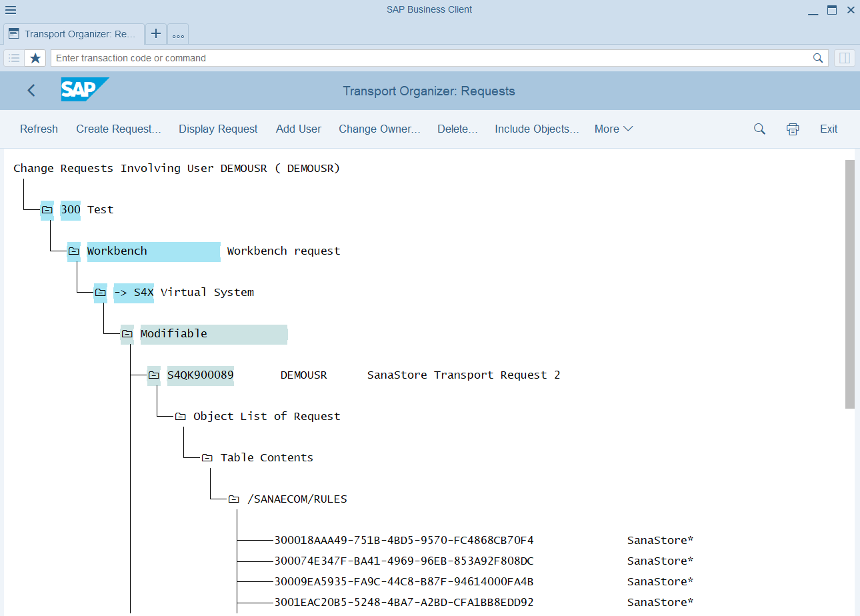Image resolution: width=860 pixels, height=616 pixels.
Task: Toggle the side panel icon
Action: click(x=845, y=58)
